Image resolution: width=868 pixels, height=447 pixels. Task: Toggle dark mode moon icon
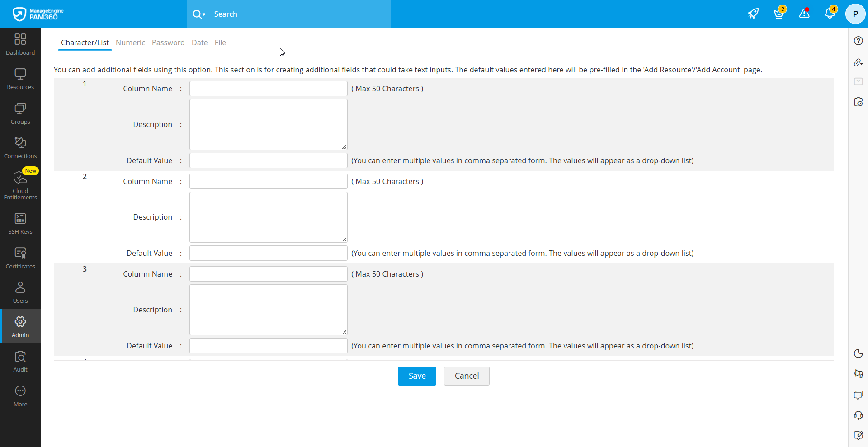(x=859, y=353)
